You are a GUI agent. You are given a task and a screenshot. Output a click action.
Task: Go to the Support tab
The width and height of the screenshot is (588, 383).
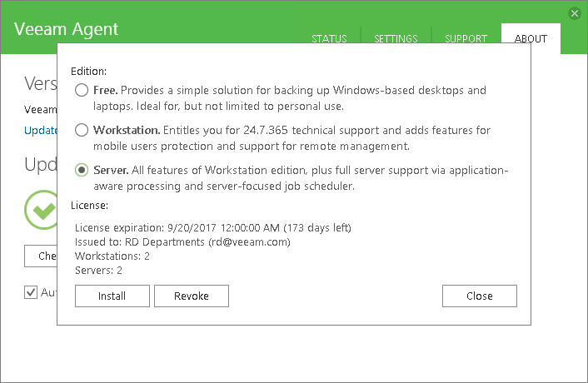[466, 39]
